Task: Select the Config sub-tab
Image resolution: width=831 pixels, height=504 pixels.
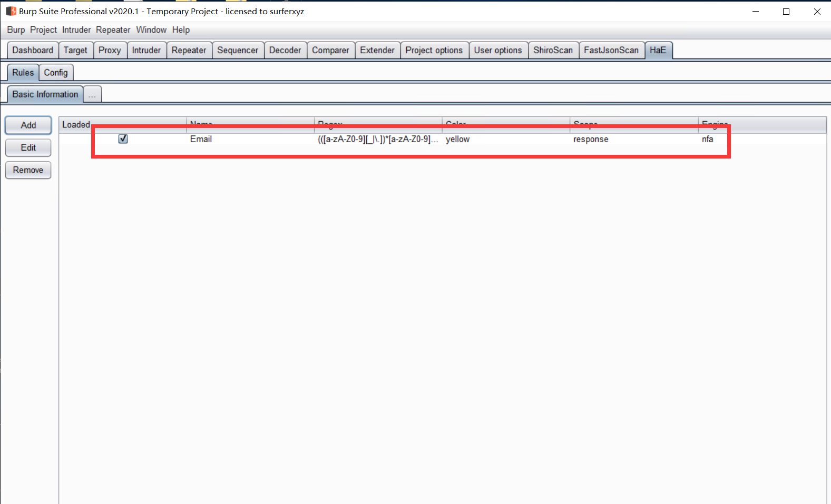Action: tap(56, 72)
